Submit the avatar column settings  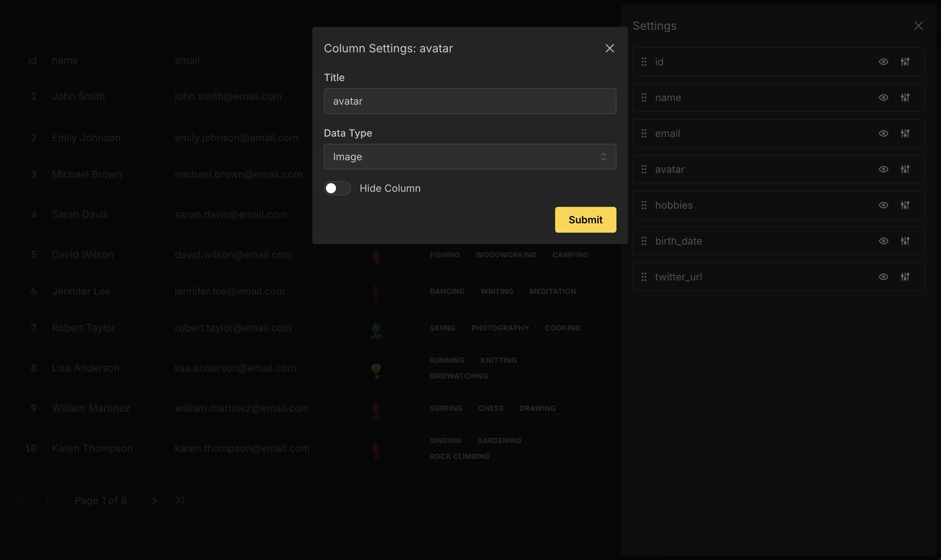pyautogui.click(x=586, y=219)
